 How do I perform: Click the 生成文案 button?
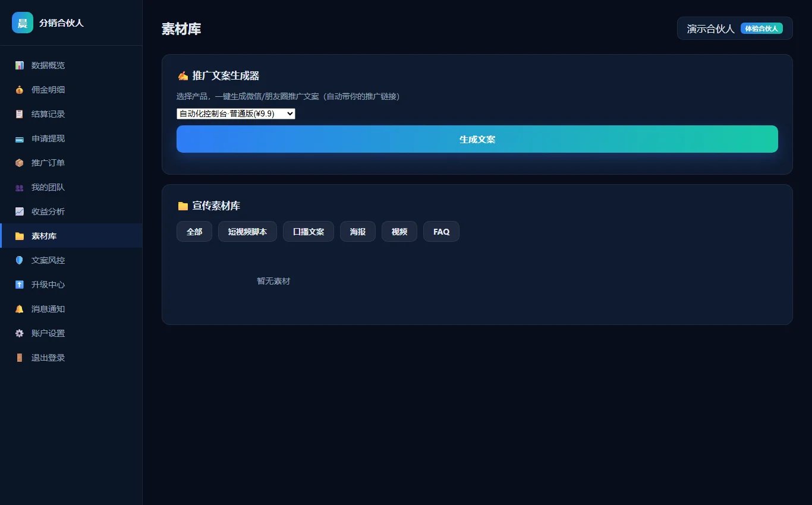[x=477, y=139]
